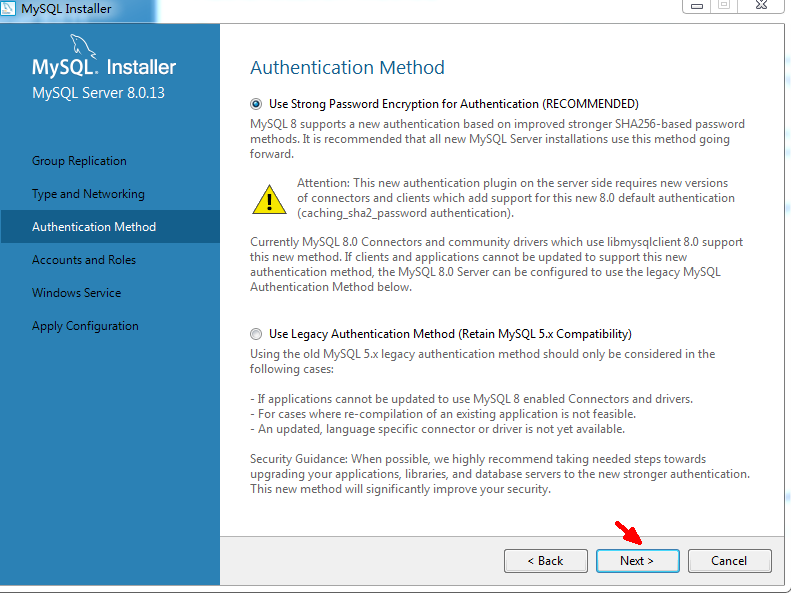Click the Next > button
791x593 pixels.
coord(638,561)
